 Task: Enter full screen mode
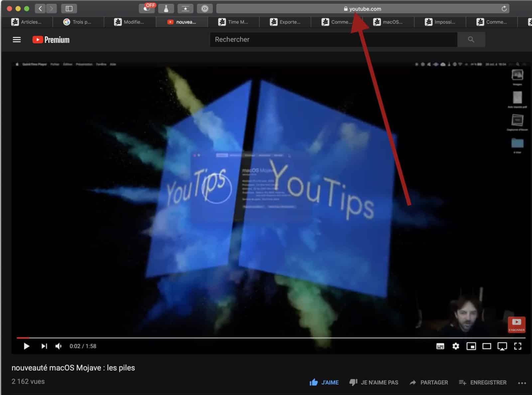point(518,346)
